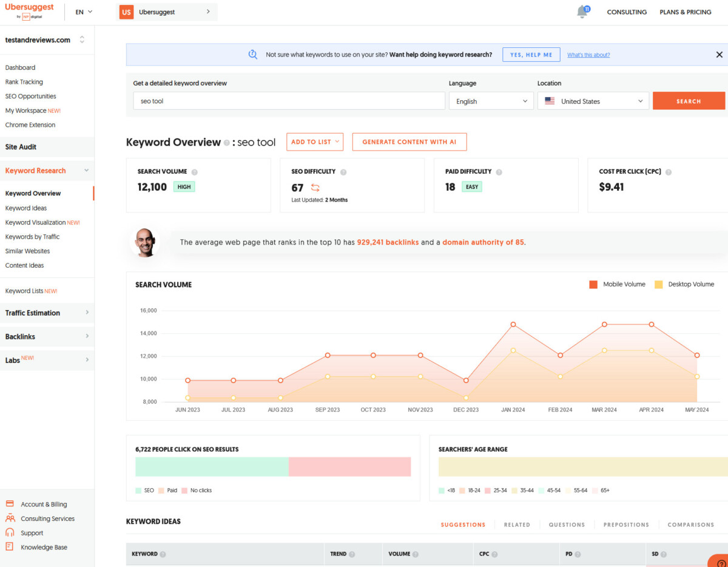Click the Account & Billing icon
The image size is (728, 567).
pyautogui.click(x=10, y=504)
